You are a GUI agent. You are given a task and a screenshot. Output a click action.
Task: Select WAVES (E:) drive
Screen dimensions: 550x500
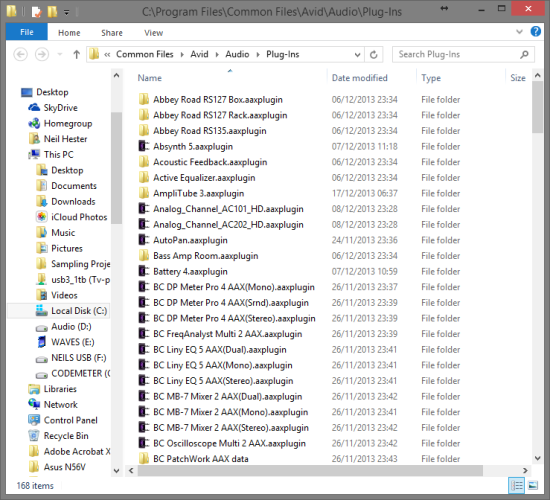(73, 342)
